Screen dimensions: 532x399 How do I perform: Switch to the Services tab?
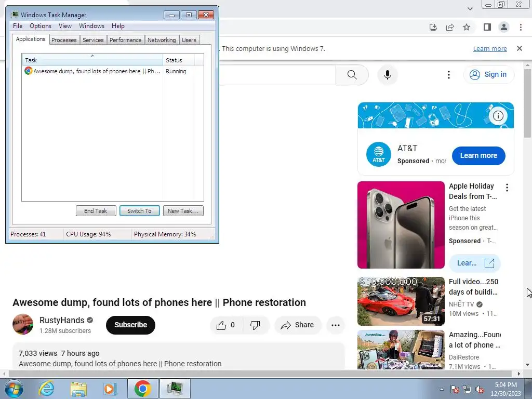[x=93, y=40]
